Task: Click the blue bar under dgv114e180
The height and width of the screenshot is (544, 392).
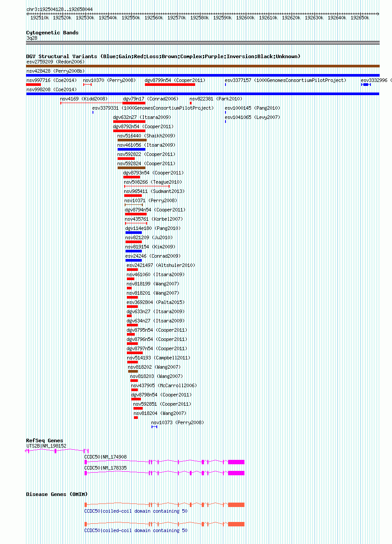Action: coord(133,233)
